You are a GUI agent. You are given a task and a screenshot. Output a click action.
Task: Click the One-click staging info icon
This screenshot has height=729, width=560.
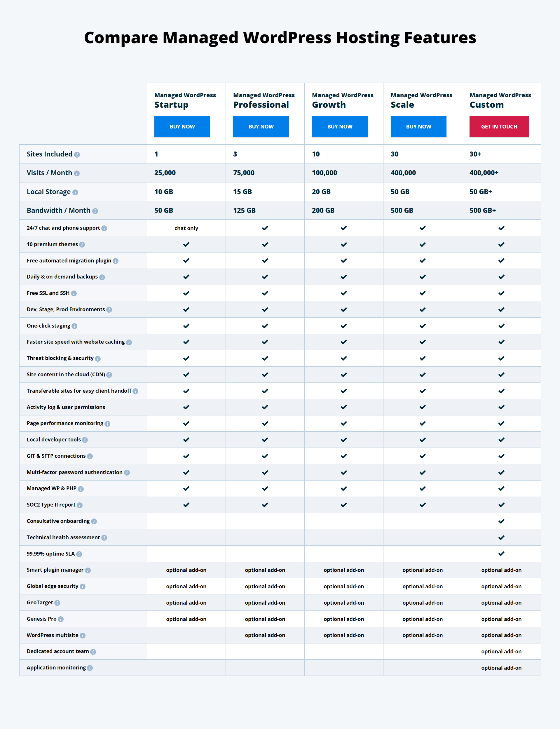pyautogui.click(x=74, y=326)
